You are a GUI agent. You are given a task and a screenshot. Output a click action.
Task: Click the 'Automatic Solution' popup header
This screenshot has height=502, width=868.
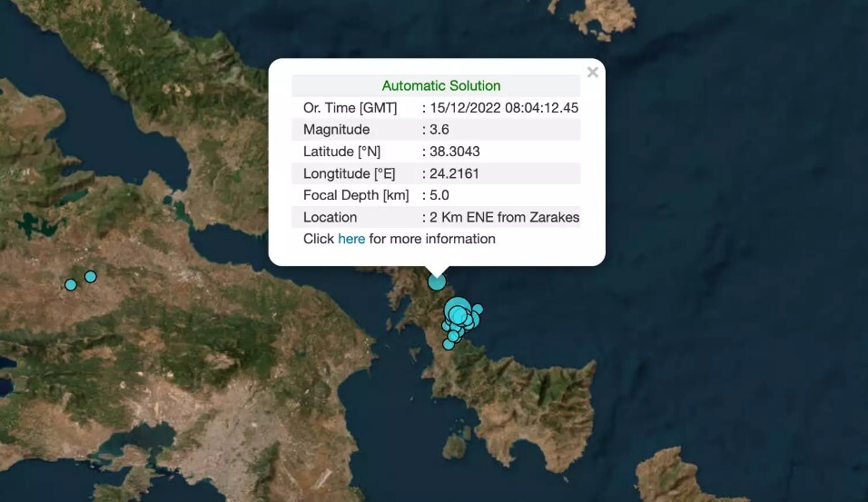click(x=440, y=86)
